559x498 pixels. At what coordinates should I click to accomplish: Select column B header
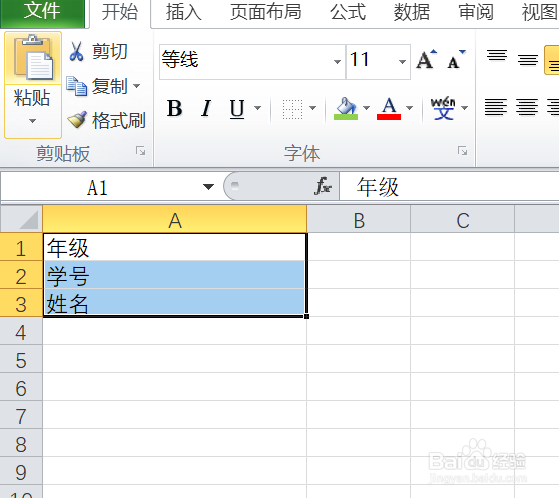(359, 220)
